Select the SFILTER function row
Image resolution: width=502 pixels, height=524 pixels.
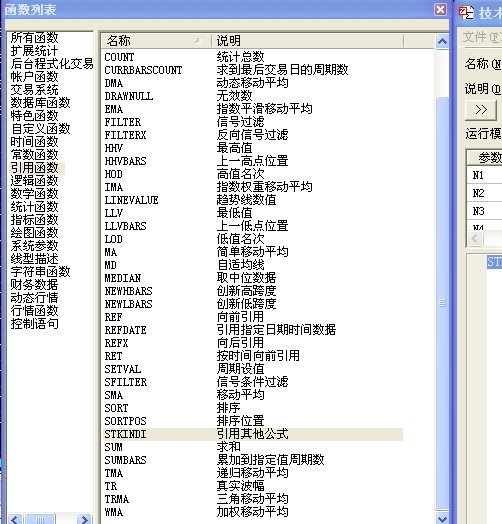[252, 383]
